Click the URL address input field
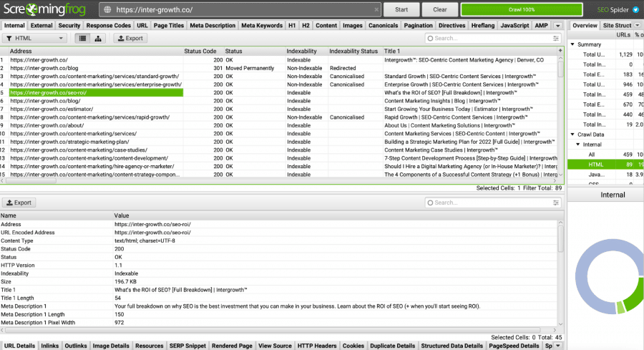Screen dimensions: 644x350 tap(240, 9)
